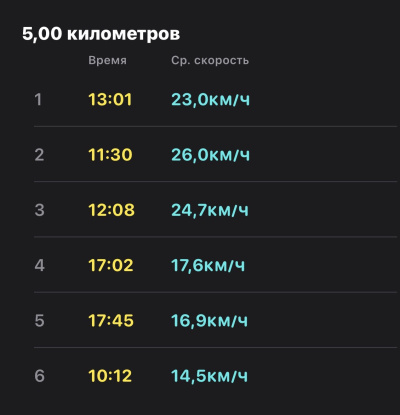
Task: Click the 17:02 time value
Action: (111, 265)
